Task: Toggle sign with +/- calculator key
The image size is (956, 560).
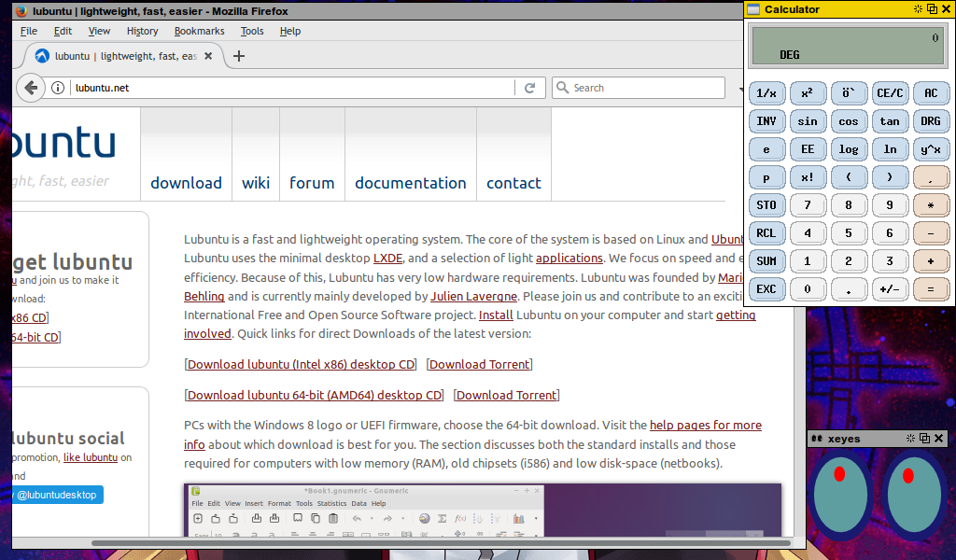Action: 890,289
